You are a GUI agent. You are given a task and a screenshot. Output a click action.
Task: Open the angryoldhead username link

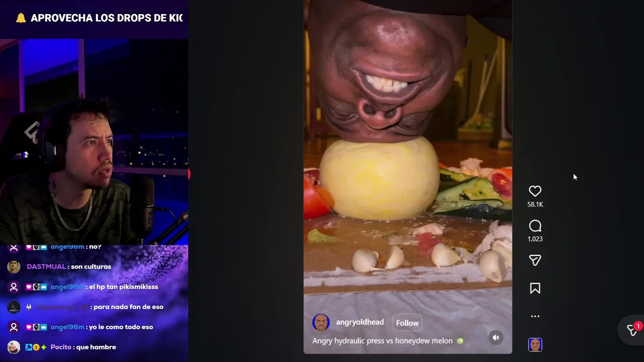[360, 322]
